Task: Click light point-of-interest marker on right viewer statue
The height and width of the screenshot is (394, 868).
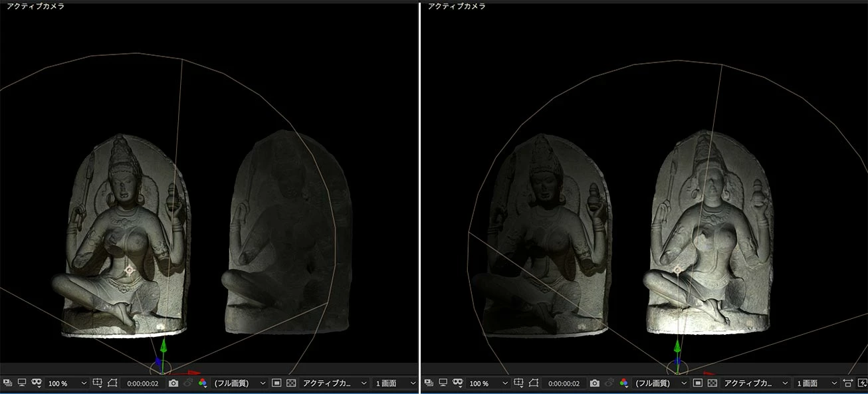Action: click(x=677, y=270)
